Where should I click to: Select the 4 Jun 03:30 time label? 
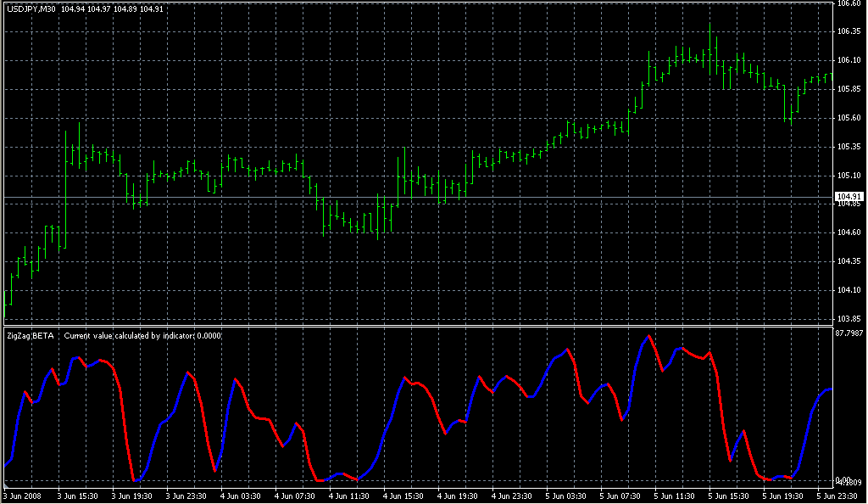tap(240, 496)
